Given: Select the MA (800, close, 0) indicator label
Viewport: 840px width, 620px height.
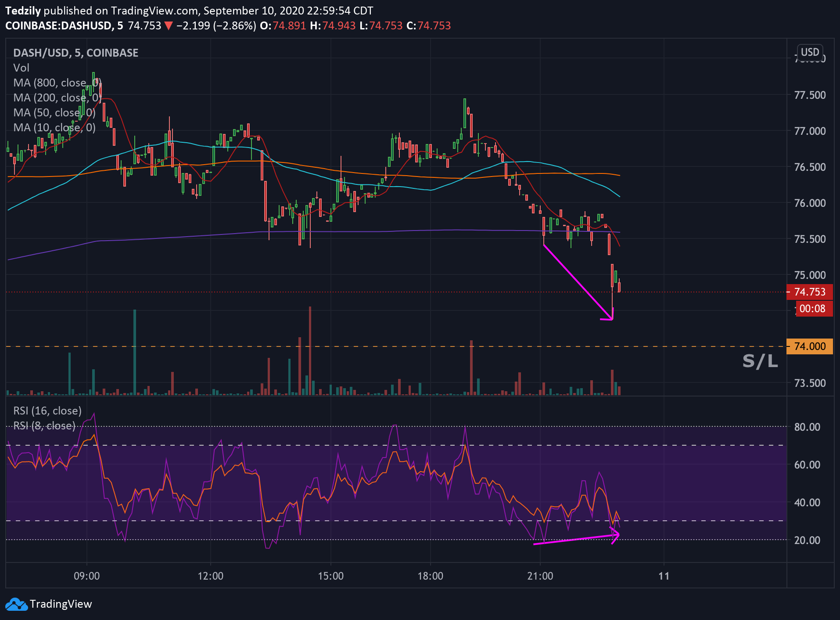Looking at the screenshot, I should 57,83.
